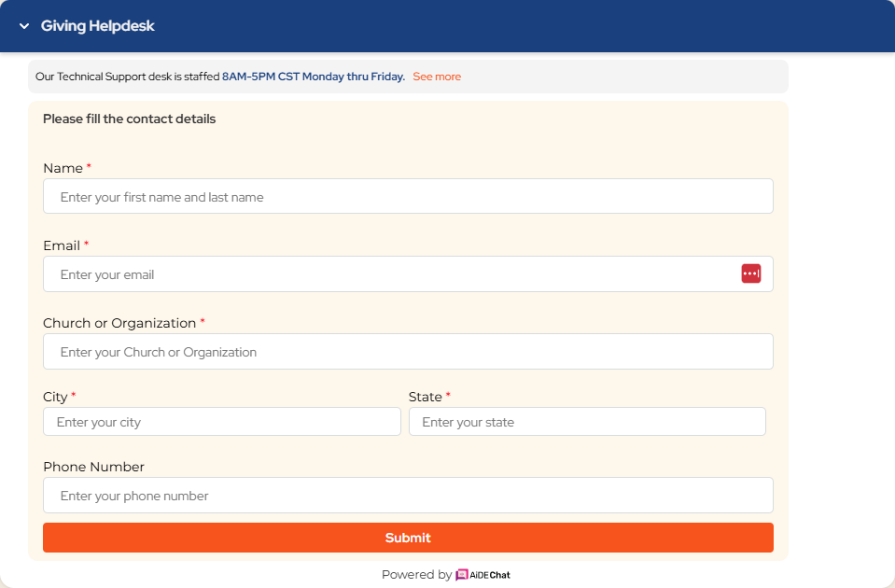
Task: Click the Please fill contact details heading
Action: tap(128, 119)
